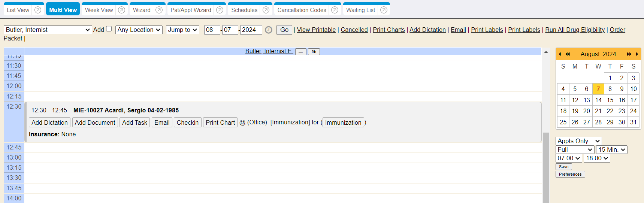Open the Butler, Internist provider dropdown
This screenshot has height=203, width=644.
(48, 30)
